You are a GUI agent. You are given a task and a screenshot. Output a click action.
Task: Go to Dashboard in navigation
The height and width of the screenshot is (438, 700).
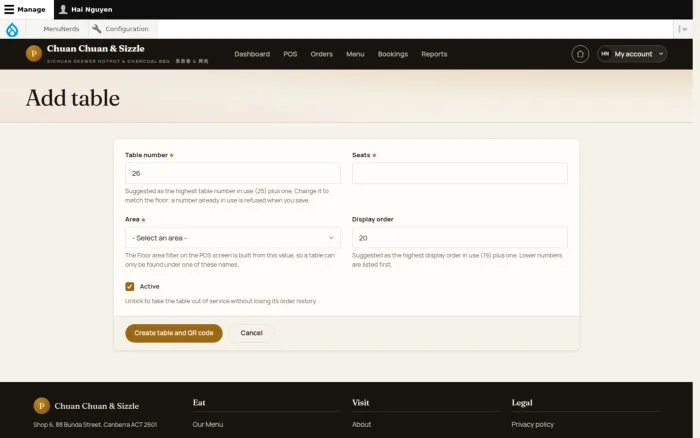[x=252, y=54]
